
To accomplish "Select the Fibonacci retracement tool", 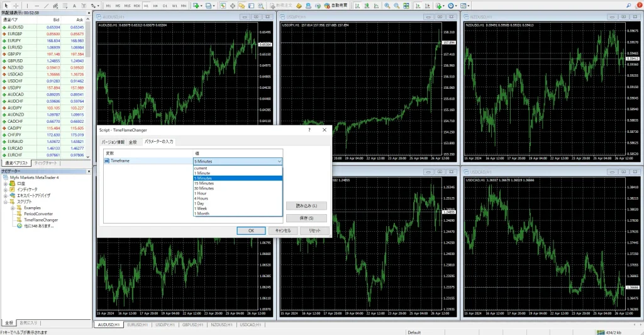I will [65, 6].
